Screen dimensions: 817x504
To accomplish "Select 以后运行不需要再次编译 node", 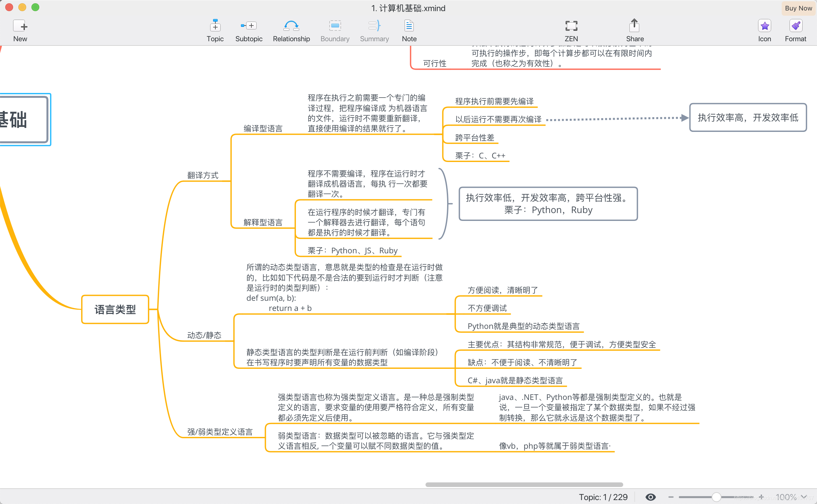I will click(498, 119).
